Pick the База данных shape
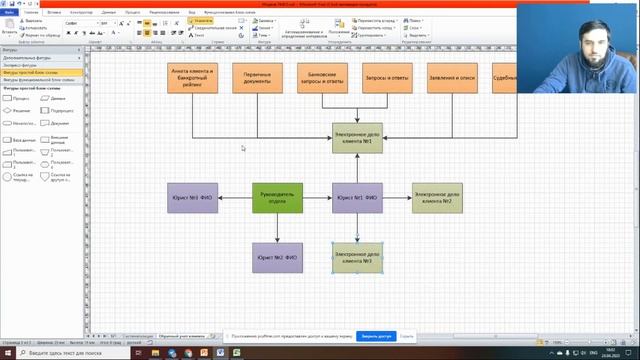Screen dimensions: 640x360 tap(20, 140)
